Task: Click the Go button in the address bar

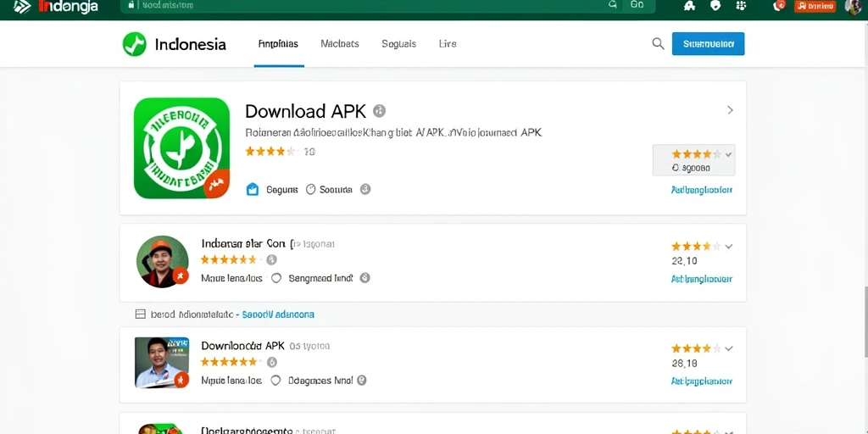Action: click(637, 4)
